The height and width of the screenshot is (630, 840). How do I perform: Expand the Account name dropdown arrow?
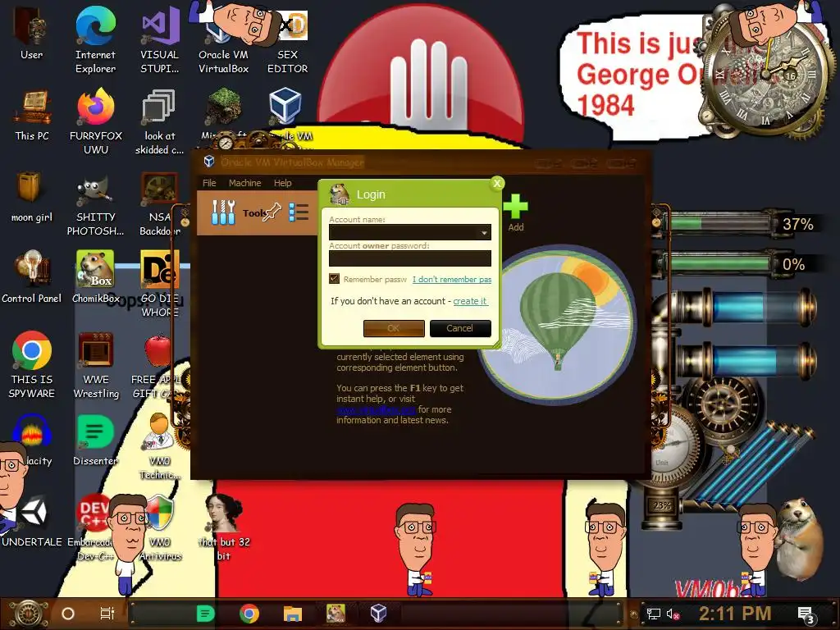point(484,232)
